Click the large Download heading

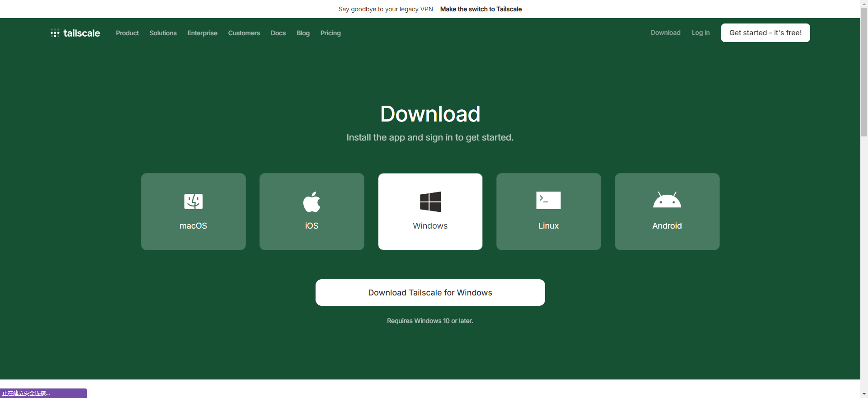(x=430, y=114)
